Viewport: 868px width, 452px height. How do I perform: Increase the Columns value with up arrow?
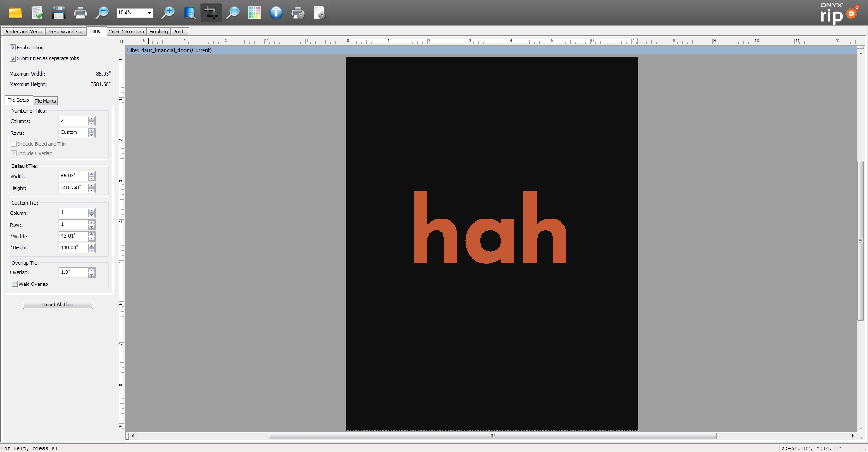coord(92,119)
